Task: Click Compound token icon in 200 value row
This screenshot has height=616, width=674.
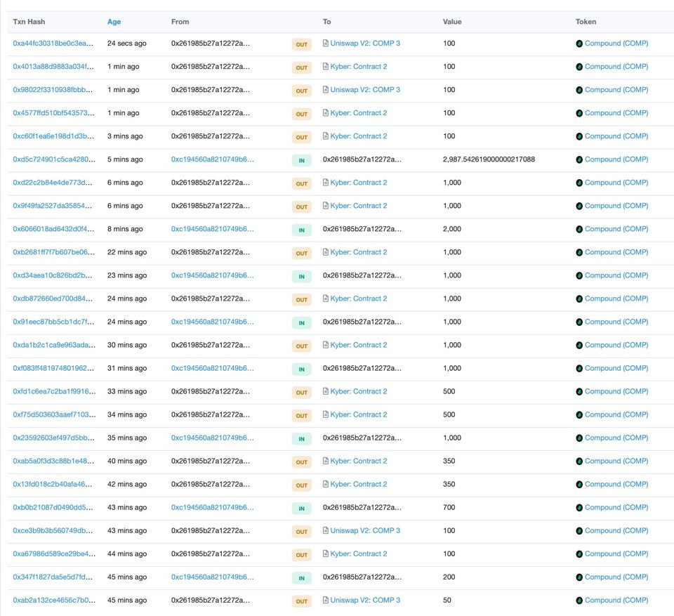Action: [x=579, y=577]
